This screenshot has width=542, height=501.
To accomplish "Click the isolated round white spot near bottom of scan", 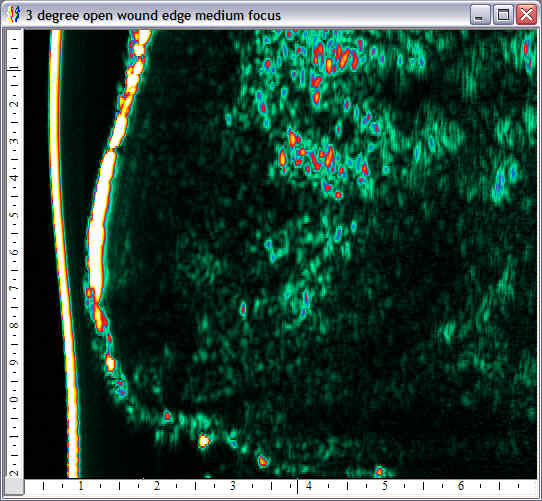I will pos(204,441).
